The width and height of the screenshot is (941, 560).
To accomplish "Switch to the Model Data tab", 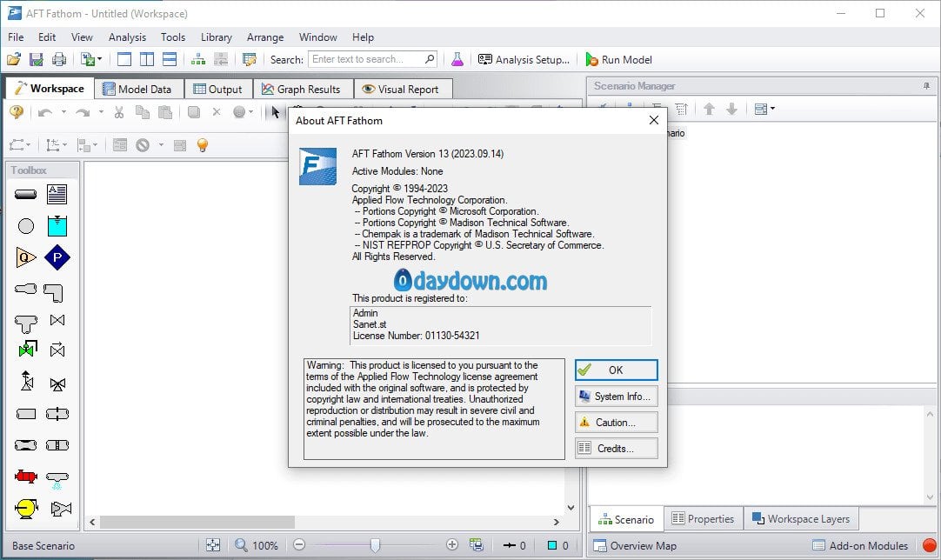I will pos(137,90).
